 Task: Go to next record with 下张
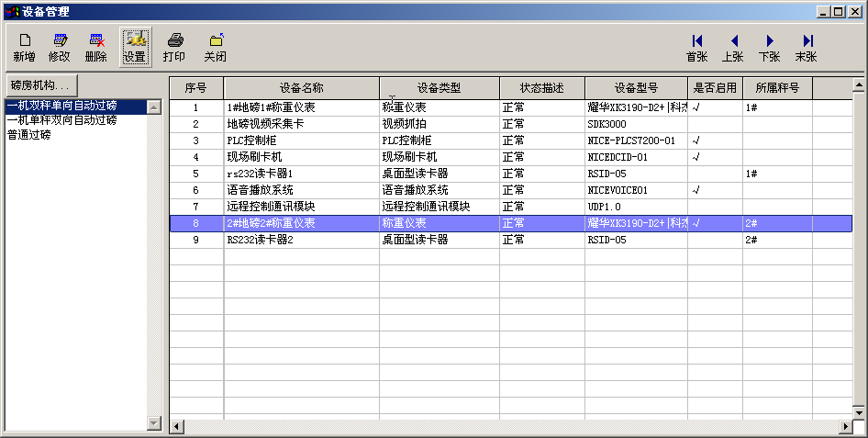(x=770, y=48)
